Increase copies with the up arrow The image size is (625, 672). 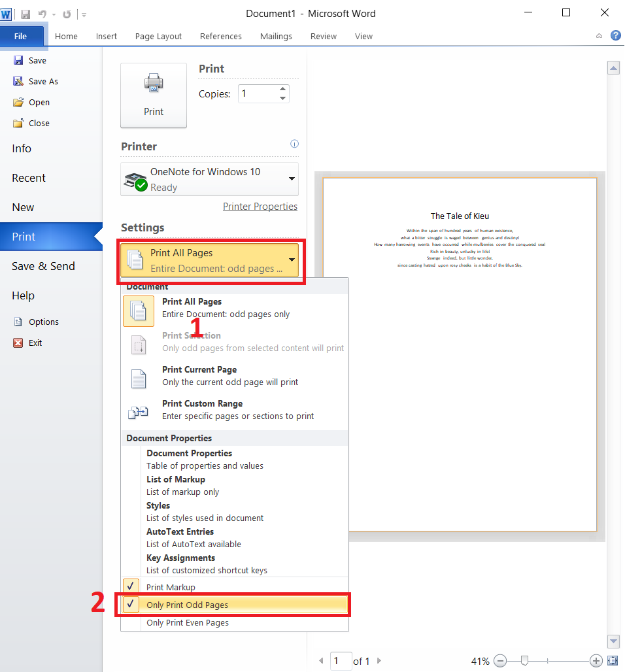(x=282, y=89)
